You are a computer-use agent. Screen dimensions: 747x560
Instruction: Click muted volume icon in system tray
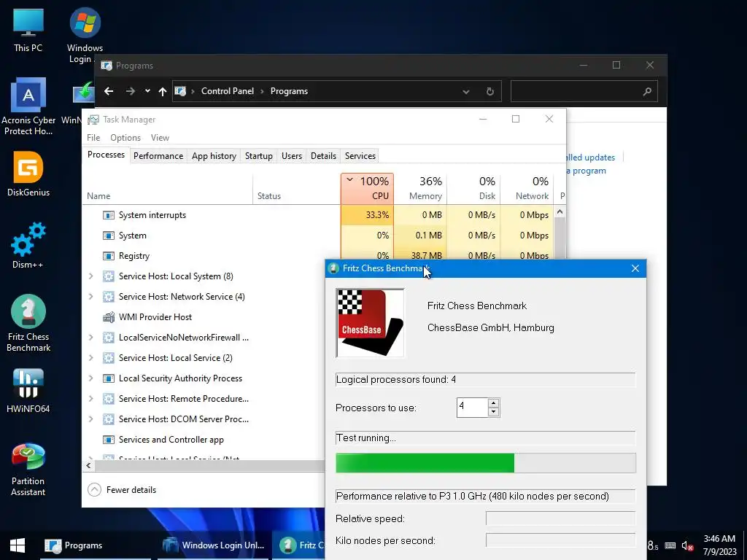click(x=687, y=545)
